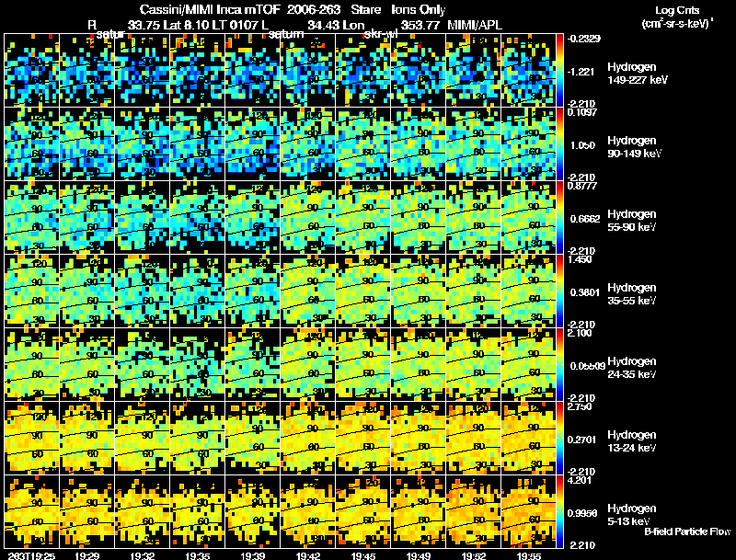
Task: Click the '2.100' color scale value
Action: tap(580, 333)
